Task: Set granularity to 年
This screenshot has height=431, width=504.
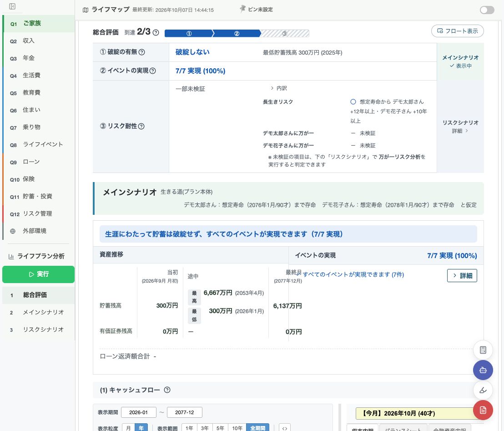Action: click(x=141, y=428)
